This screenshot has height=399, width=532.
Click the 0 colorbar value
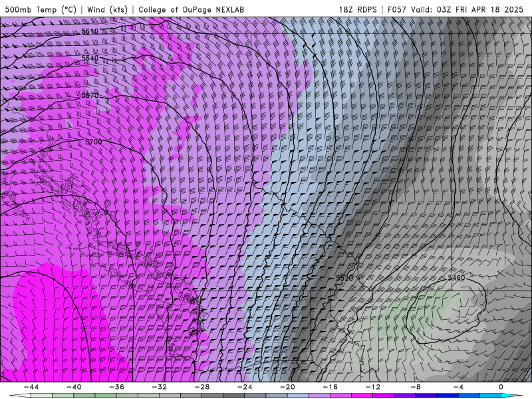[501, 387]
